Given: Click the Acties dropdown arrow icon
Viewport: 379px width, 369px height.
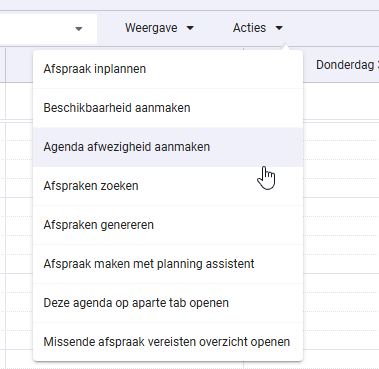Looking at the screenshot, I should [279, 28].
